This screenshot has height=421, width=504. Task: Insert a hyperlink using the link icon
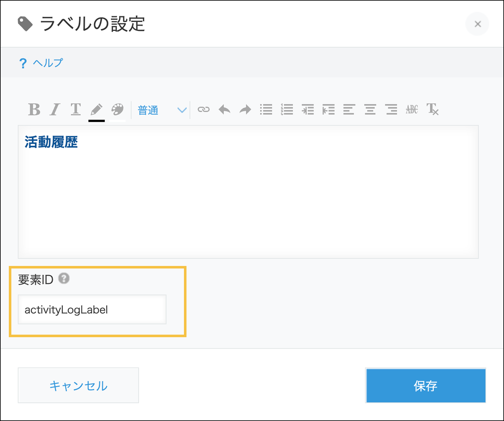click(x=204, y=110)
